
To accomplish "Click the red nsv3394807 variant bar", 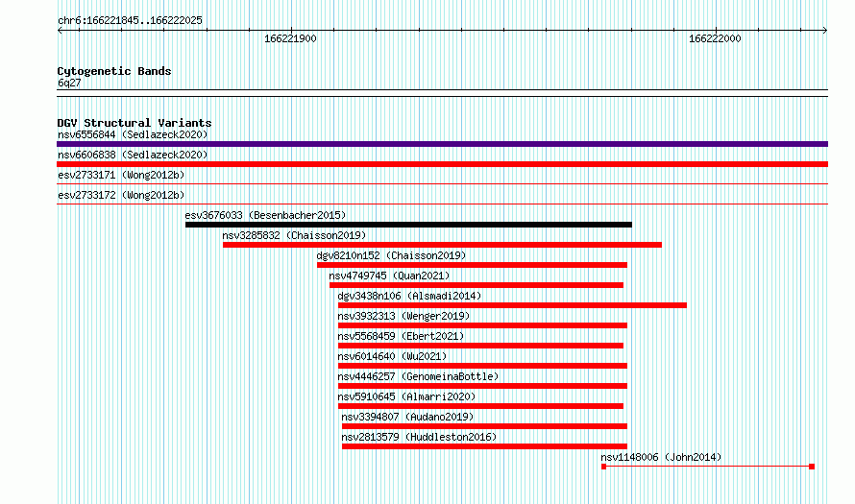I will coord(485,426).
